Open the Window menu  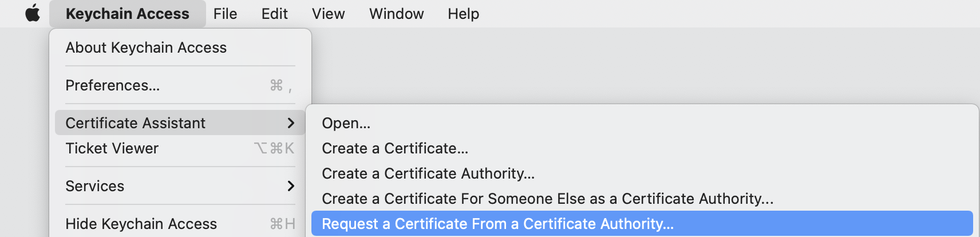point(396,14)
